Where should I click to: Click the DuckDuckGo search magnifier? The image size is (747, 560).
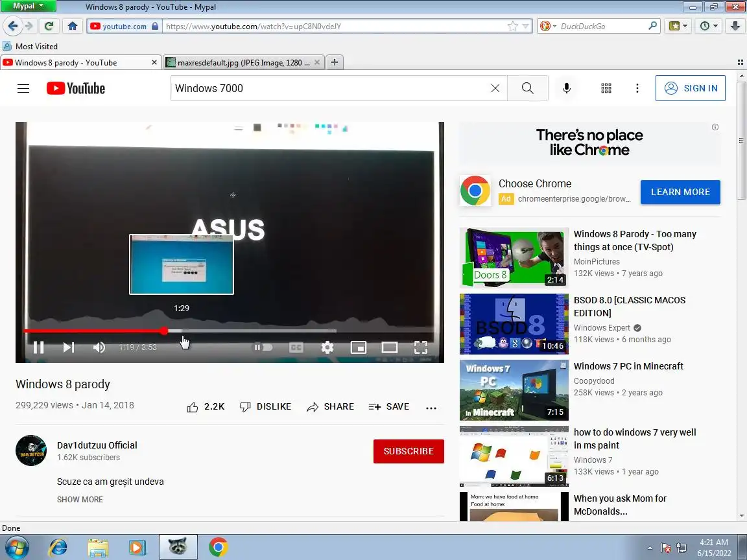point(653,26)
